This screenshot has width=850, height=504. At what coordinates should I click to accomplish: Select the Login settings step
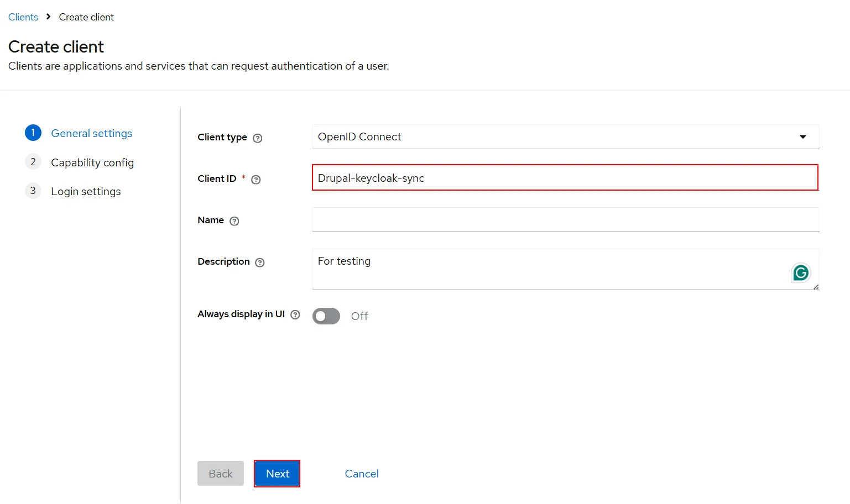[86, 191]
